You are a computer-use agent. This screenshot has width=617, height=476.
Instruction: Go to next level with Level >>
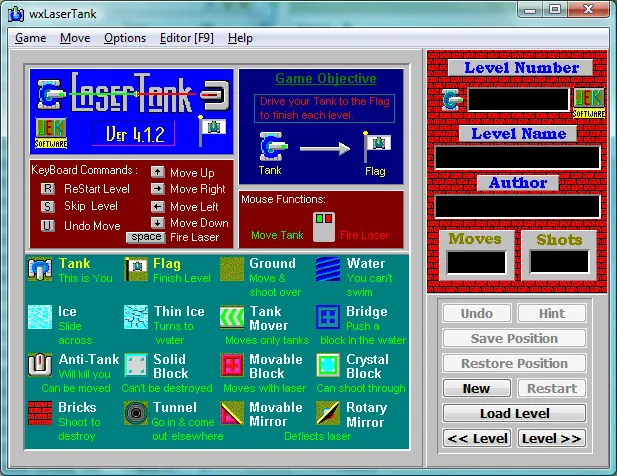point(552,438)
